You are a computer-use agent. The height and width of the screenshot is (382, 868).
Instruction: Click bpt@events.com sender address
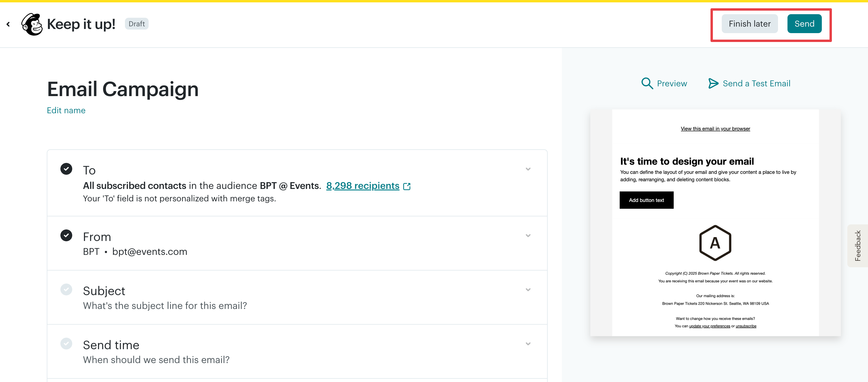pyautogui.click(x=150, y=252)
